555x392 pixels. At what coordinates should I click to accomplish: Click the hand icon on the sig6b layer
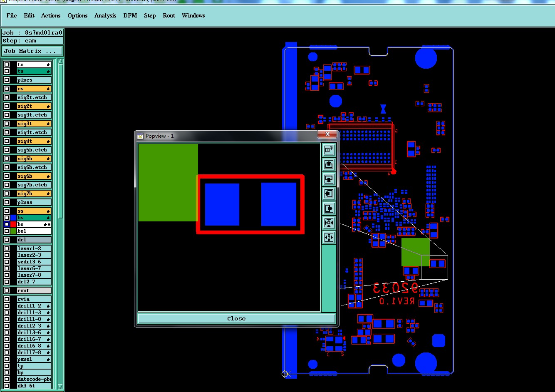click(x=48, y=176)
